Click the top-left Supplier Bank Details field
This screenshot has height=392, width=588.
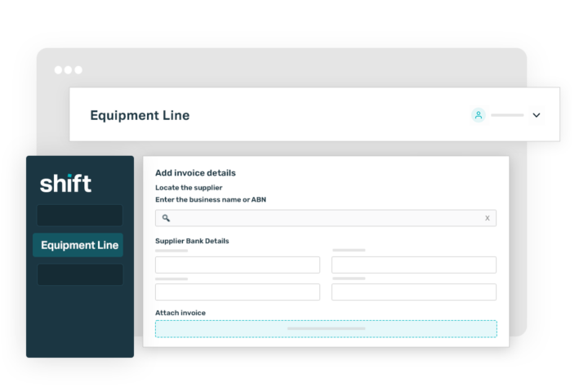point(238,265)
